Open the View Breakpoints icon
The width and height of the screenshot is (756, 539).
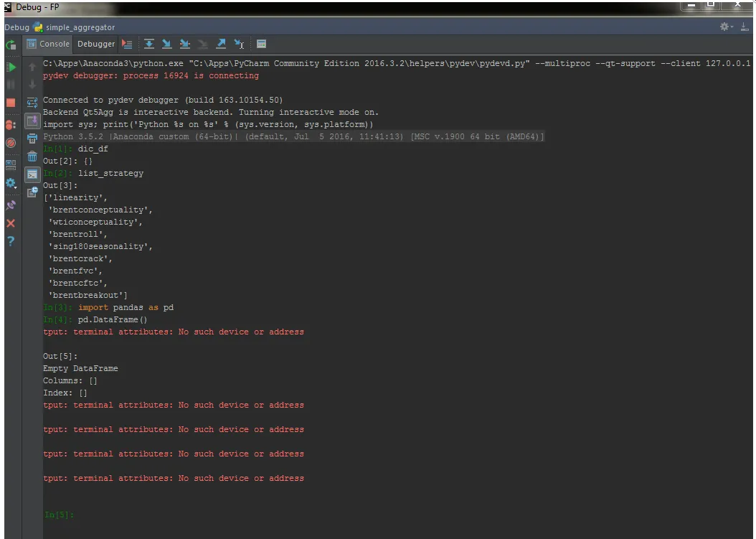(11, 125)
